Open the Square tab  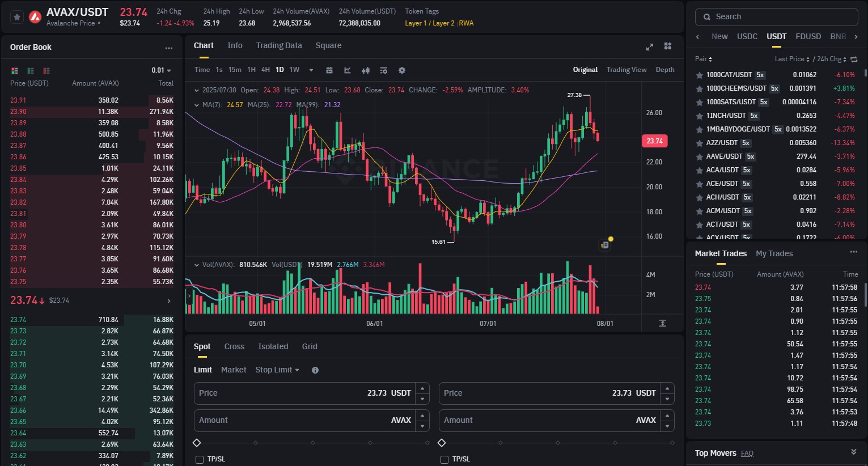329,45
